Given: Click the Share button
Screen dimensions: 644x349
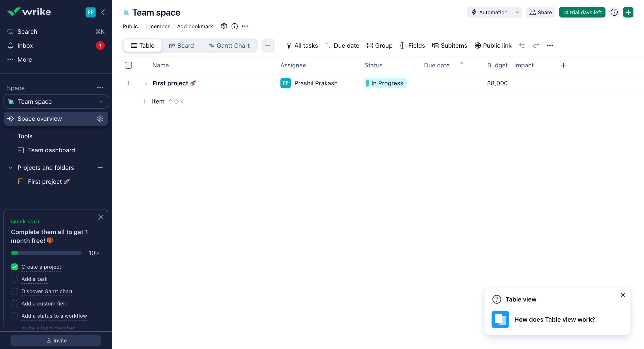Looking at the screenshot, I should point(540,12).
